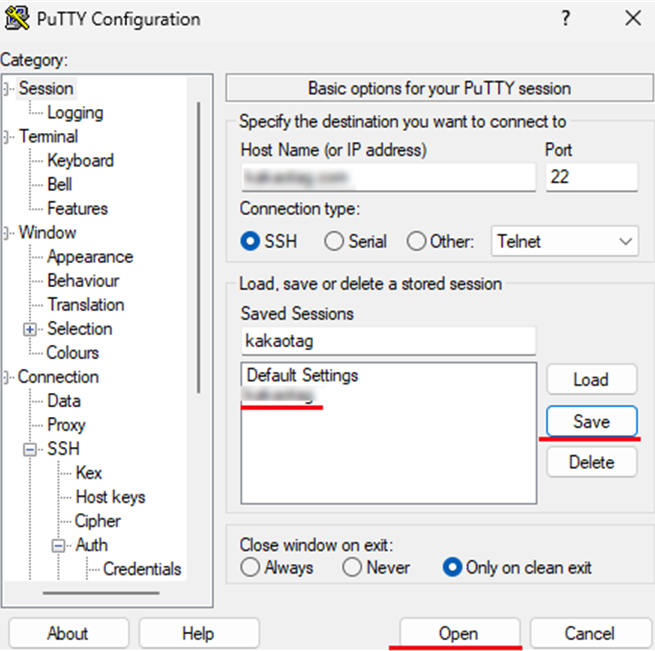The image size is (655, 651).
Task: Open Proxy settings in the tree
Action: (66, 425)
